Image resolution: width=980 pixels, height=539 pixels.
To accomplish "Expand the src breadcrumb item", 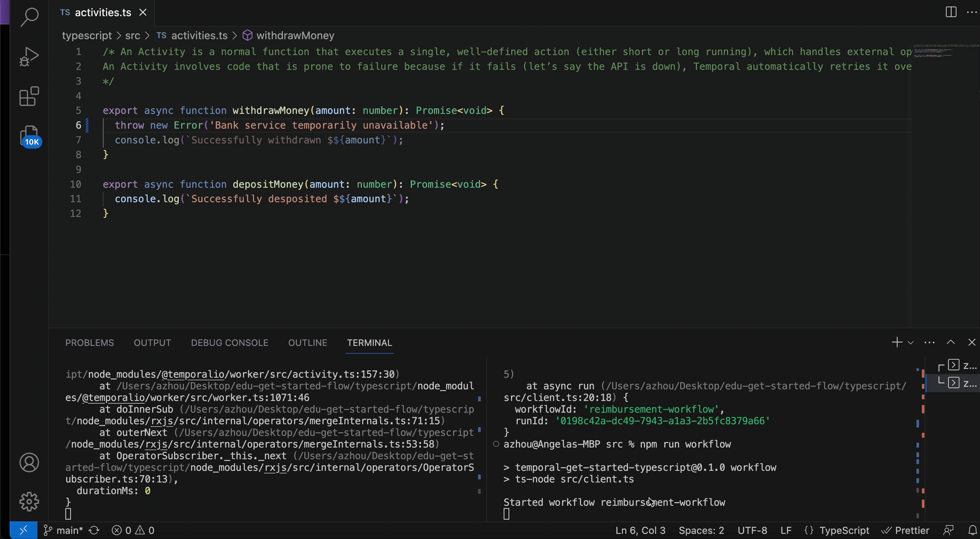I will [x=132, y=35].
